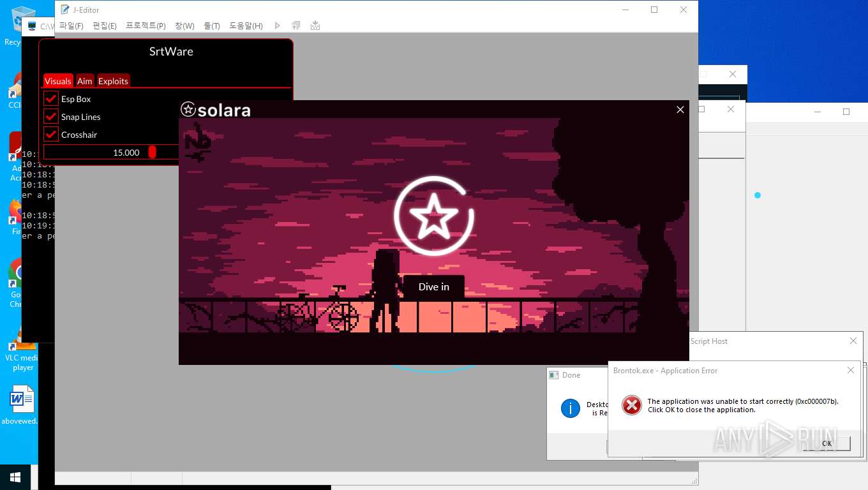Switch to the Aim tab in SrtWare

[85, 81]
